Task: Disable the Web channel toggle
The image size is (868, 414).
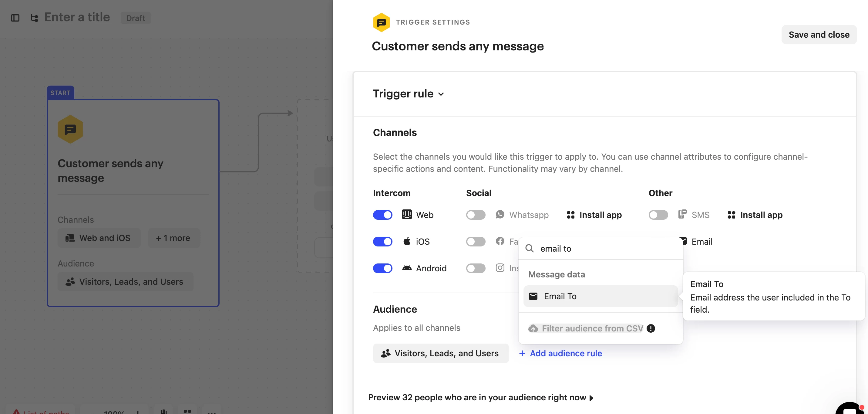Action: coord(382,215)
